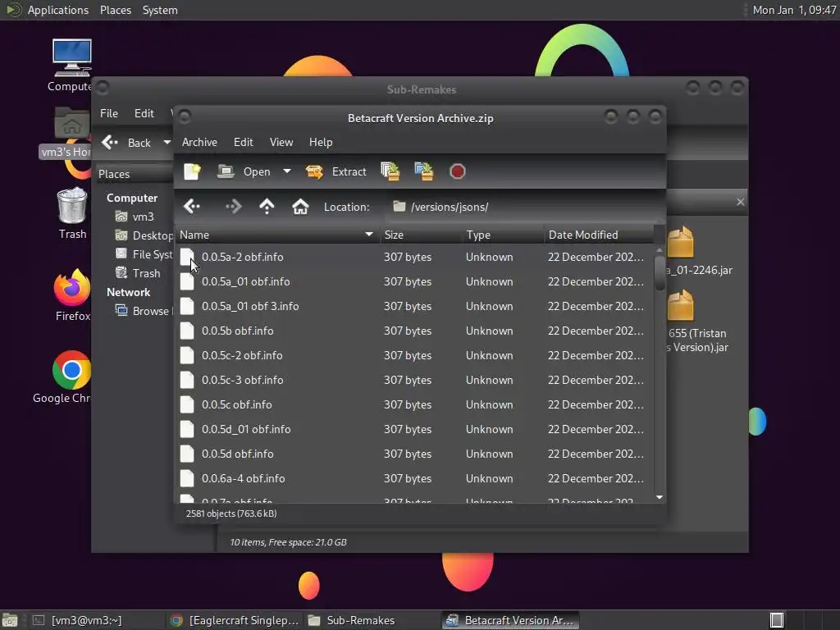Open the System menu in top panel
840x630 pixels.
(x=160, y=10)
